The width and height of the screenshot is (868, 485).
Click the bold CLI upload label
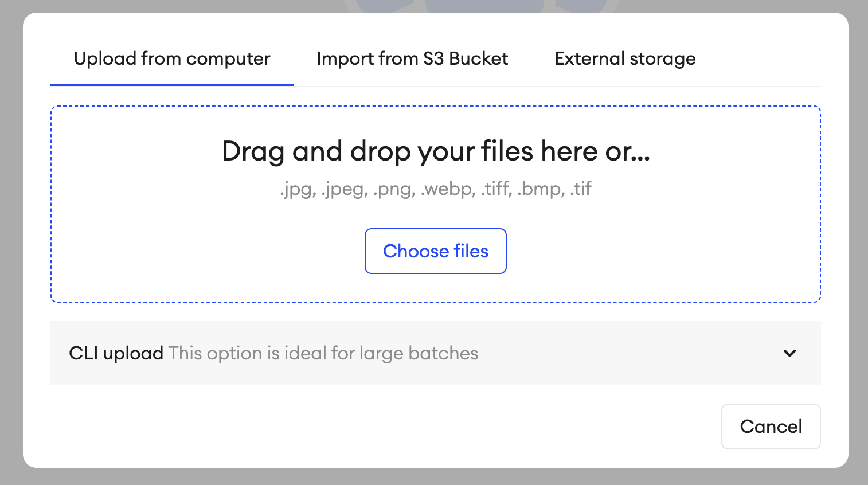(x=116, y=353)
